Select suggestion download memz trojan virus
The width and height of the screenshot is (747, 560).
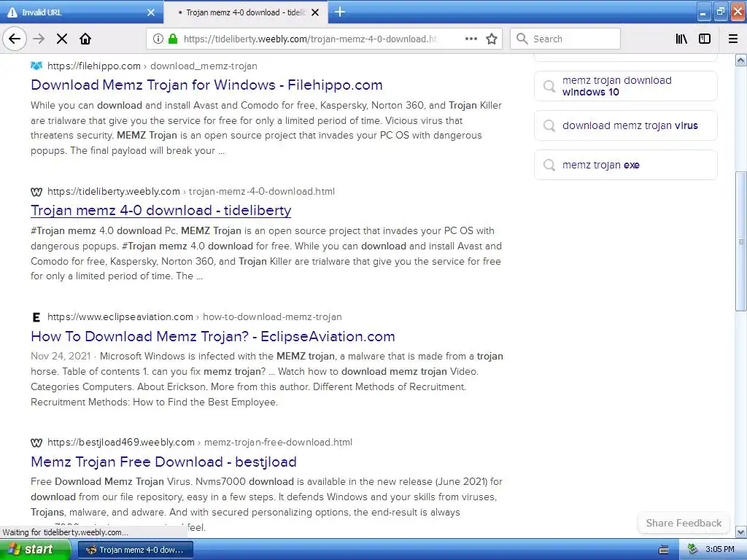pyautogui.click(x=625, y=125)
